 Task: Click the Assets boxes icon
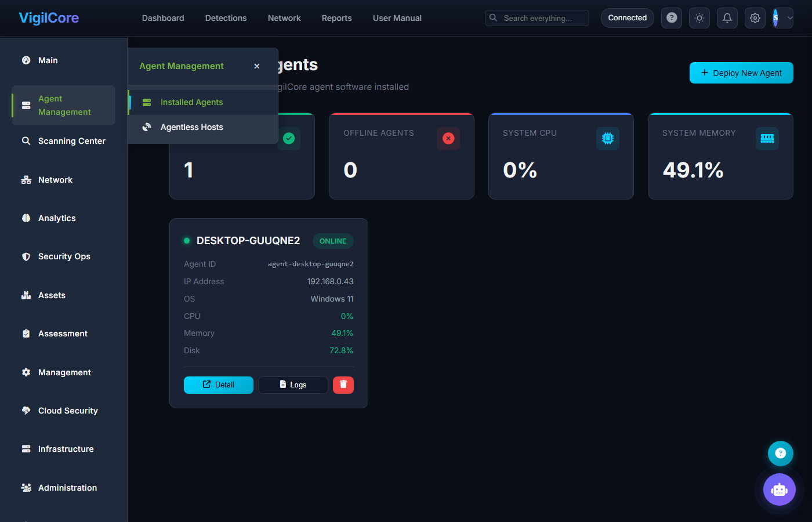tap(26, 295)
